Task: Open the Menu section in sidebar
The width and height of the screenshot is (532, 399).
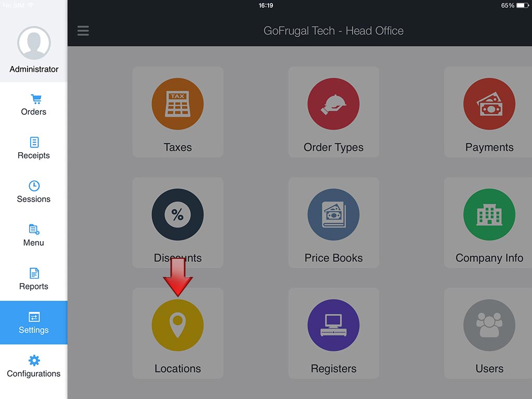Action: coord(34,236)
